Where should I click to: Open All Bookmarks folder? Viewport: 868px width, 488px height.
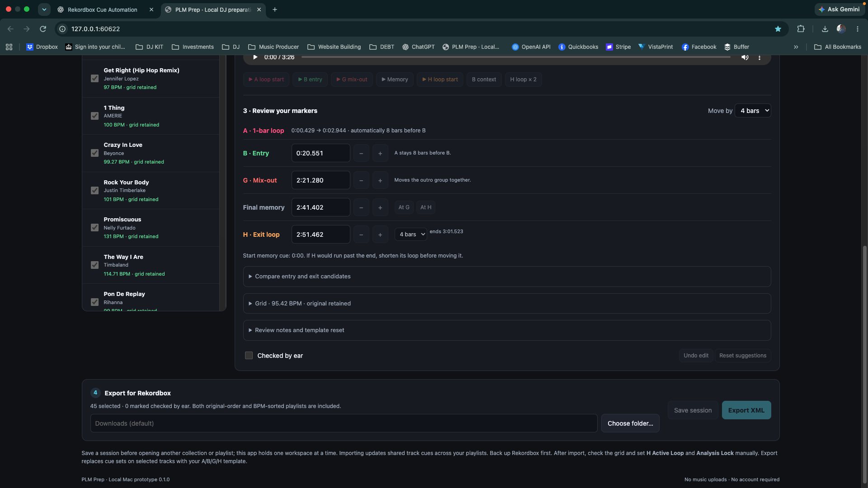coord(838,47)
